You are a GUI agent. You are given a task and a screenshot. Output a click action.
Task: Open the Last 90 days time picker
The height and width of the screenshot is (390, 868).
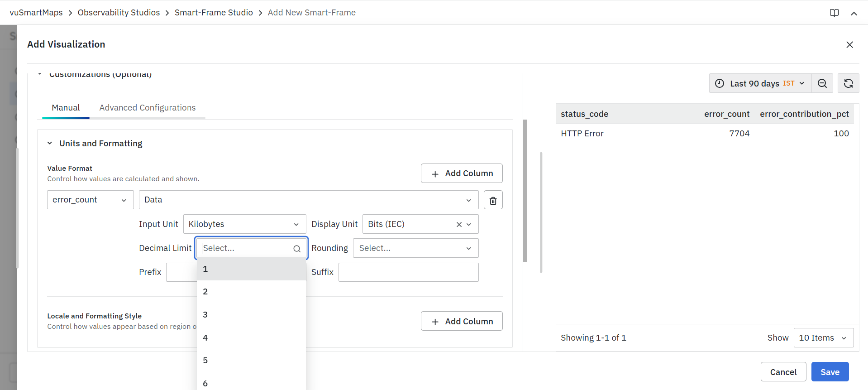[760, 83]
